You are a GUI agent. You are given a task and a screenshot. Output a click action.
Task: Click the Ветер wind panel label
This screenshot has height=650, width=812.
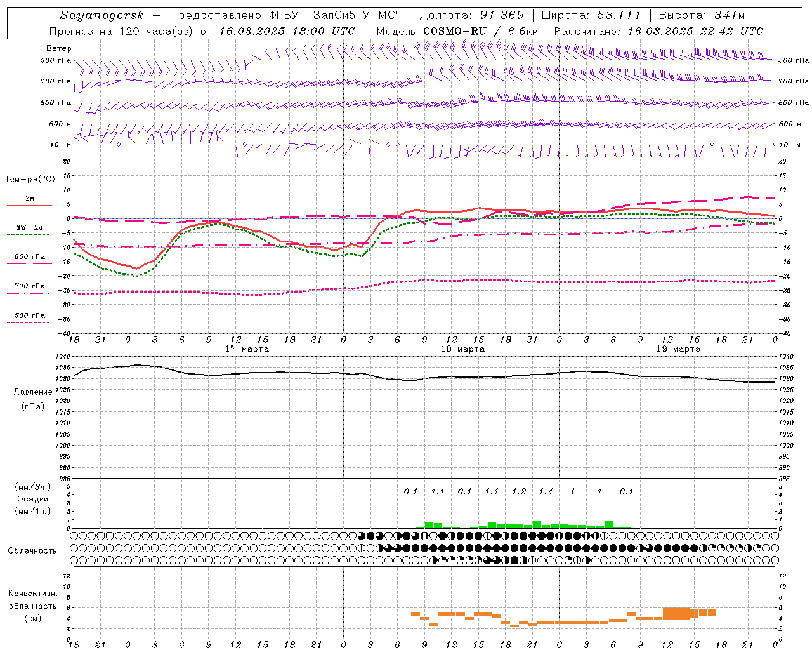click(x=59, y=48)
